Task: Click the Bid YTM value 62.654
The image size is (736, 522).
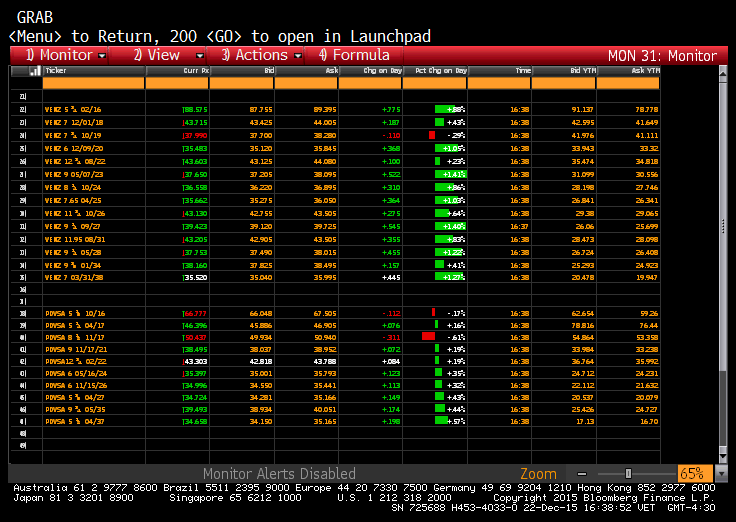Action: coord(583,314)
